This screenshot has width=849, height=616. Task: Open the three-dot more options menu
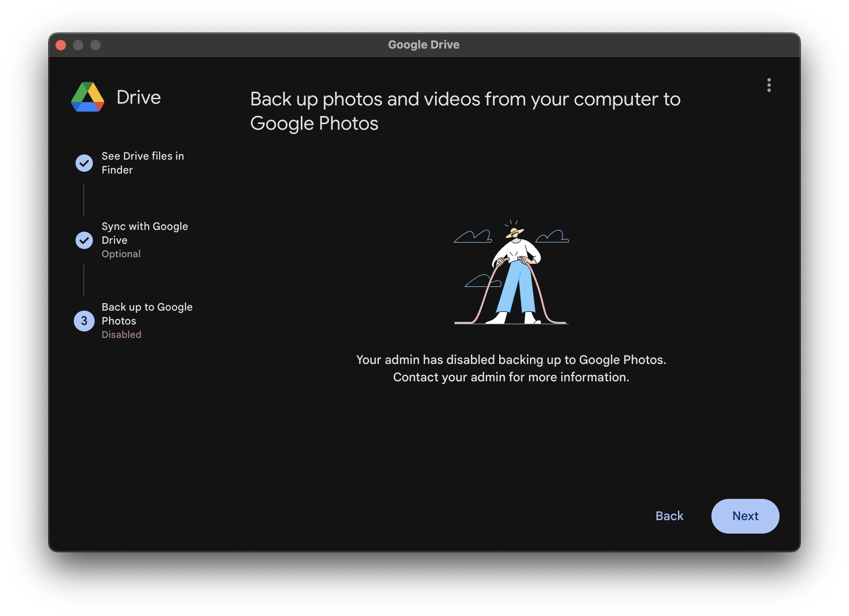click(769, 85)
